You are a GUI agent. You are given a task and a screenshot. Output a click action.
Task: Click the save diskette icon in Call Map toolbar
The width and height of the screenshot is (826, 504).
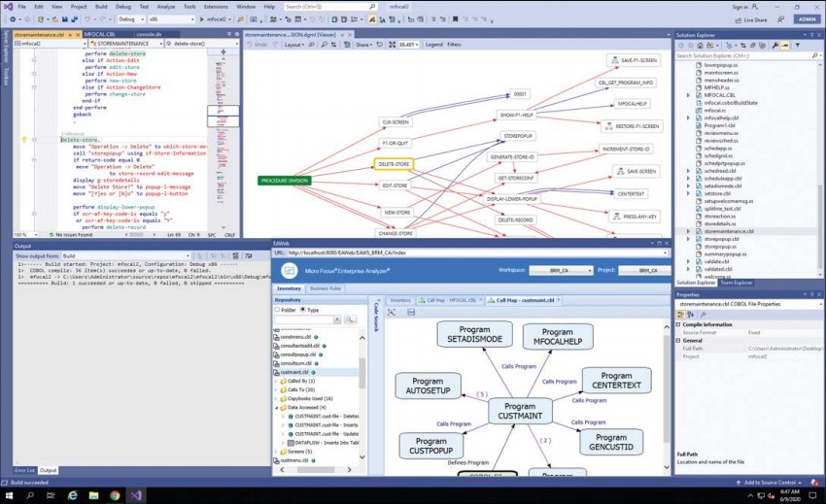(411, 313)
